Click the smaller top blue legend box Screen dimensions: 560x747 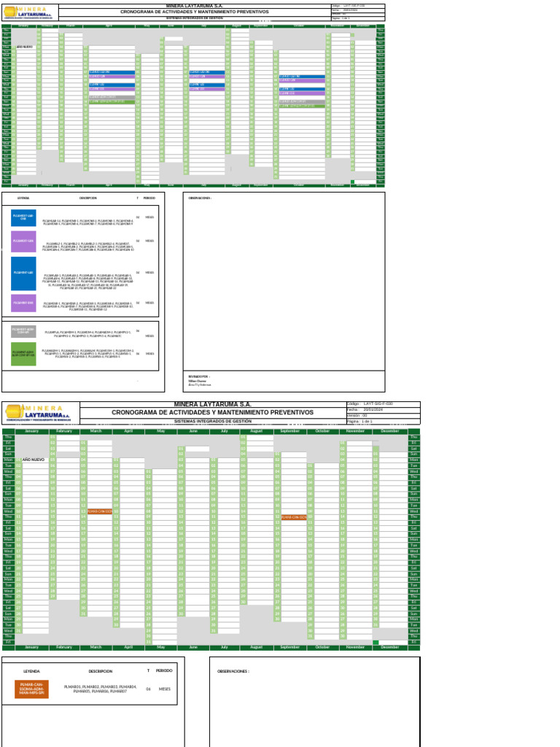pos(23,217)
